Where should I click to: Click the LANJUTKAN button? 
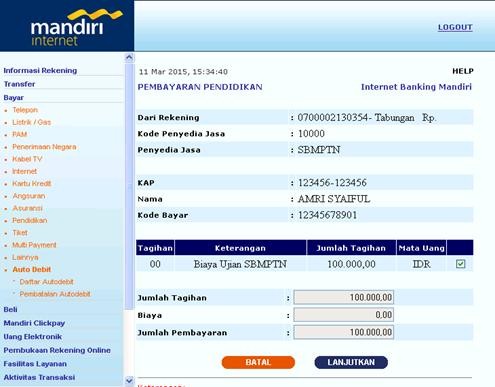pyautogui.click(x=351, y=362)
